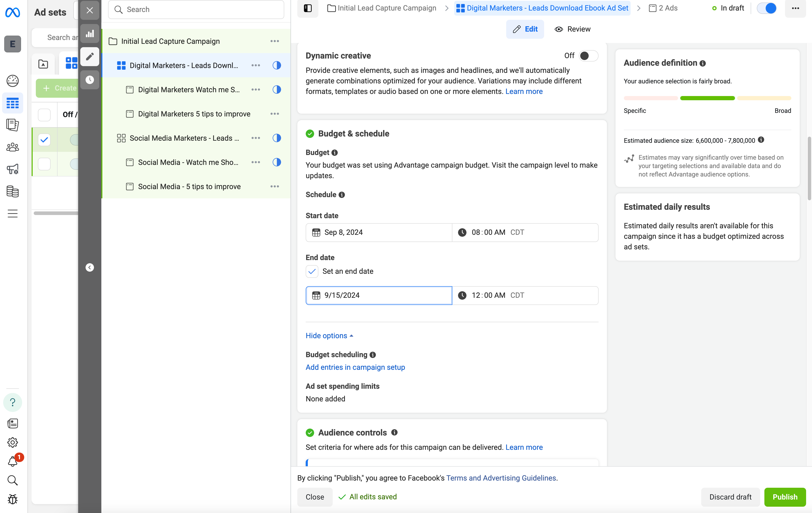The image size is (812, 513).
Task: Uncheck the Set an end date checkbox
Action: [x=312, y=271]
